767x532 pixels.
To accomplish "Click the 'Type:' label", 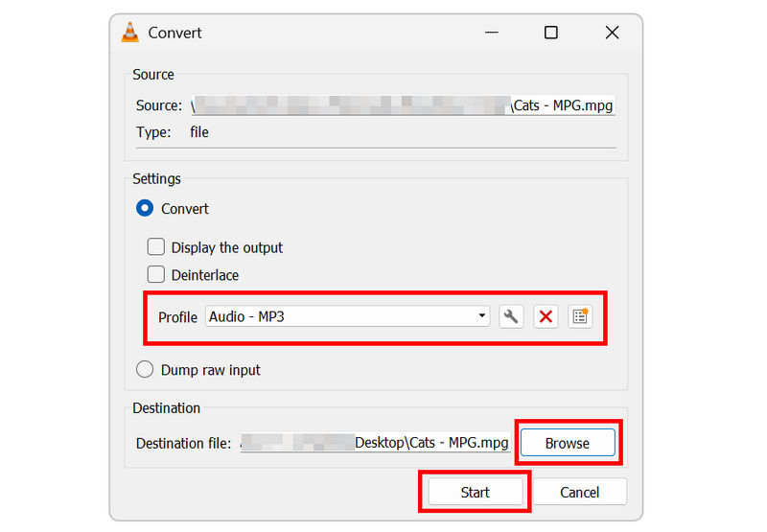I will (153, 132).
